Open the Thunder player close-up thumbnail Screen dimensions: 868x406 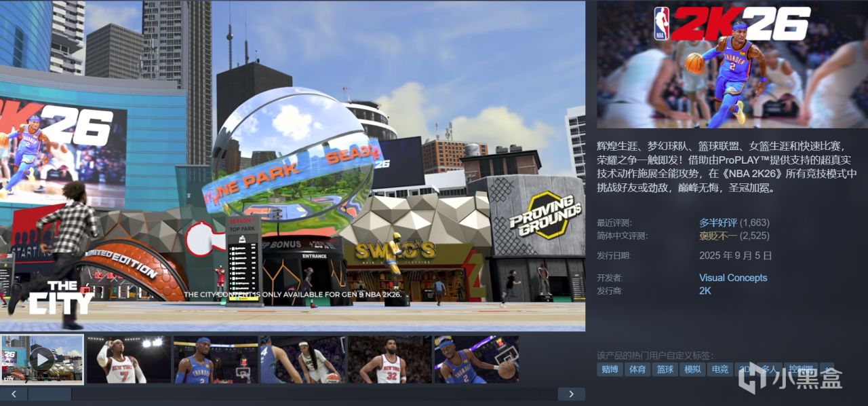point(216,359)
